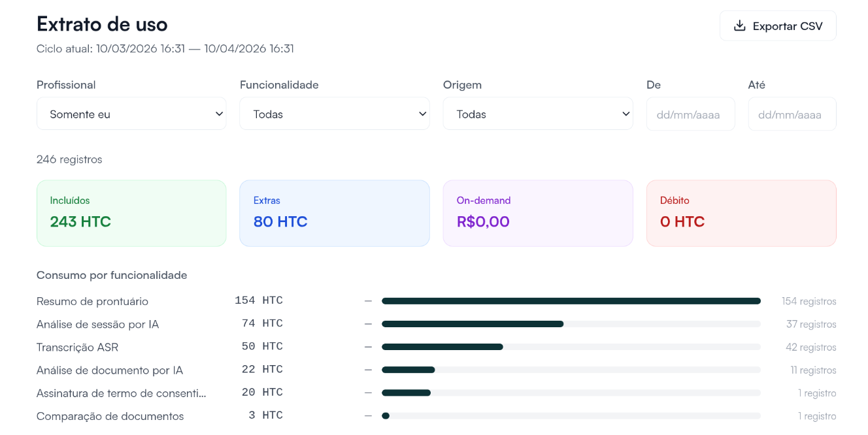Image resolution: width=868 pixels, height=435 pixels.
Task: Click the Assinatura de termo de consenti... bar
Action: [571, 393]
